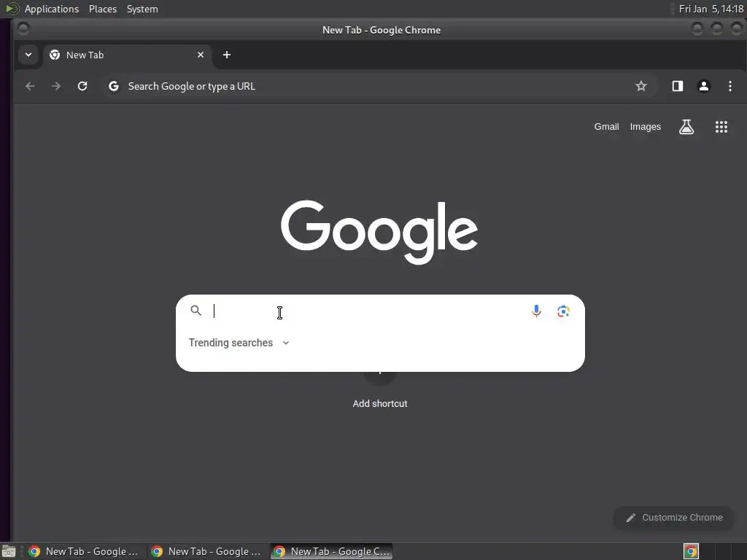Image resolution: width=747 pixels, height=560 pixels.
Task: Click the back navigation arrow
Action: [x=30, y=86]
